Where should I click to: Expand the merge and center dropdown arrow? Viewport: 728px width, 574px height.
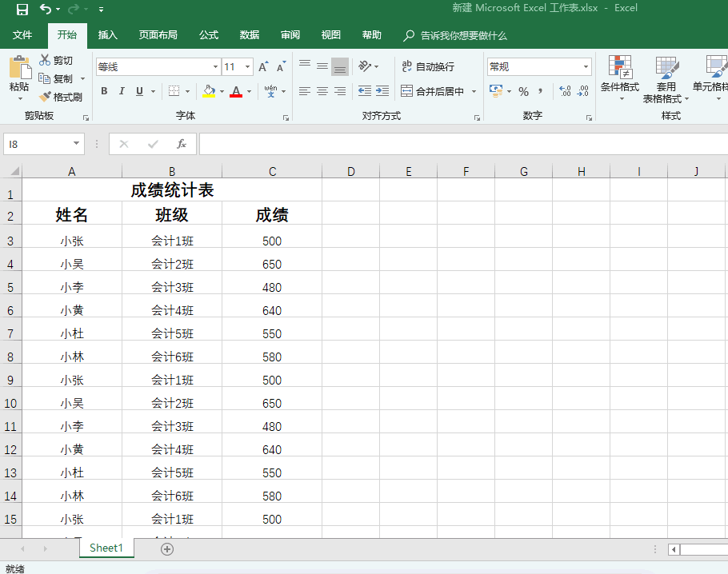474,91
